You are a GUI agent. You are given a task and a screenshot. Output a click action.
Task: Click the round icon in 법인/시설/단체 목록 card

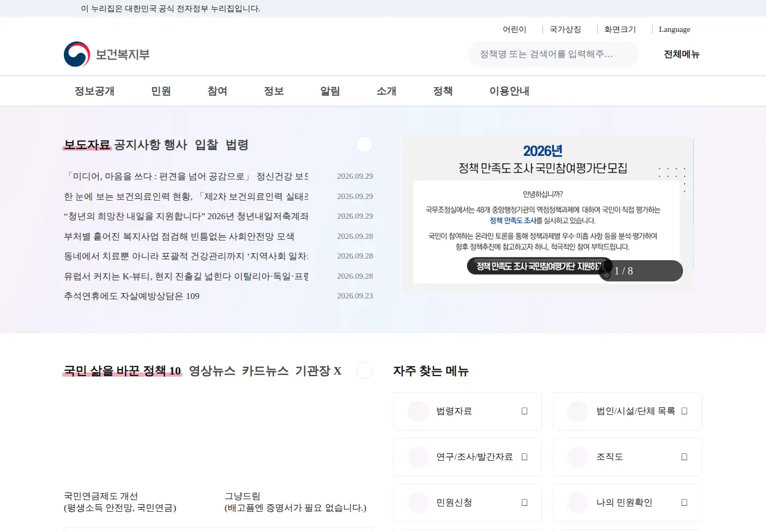click(x=578, y=411)
